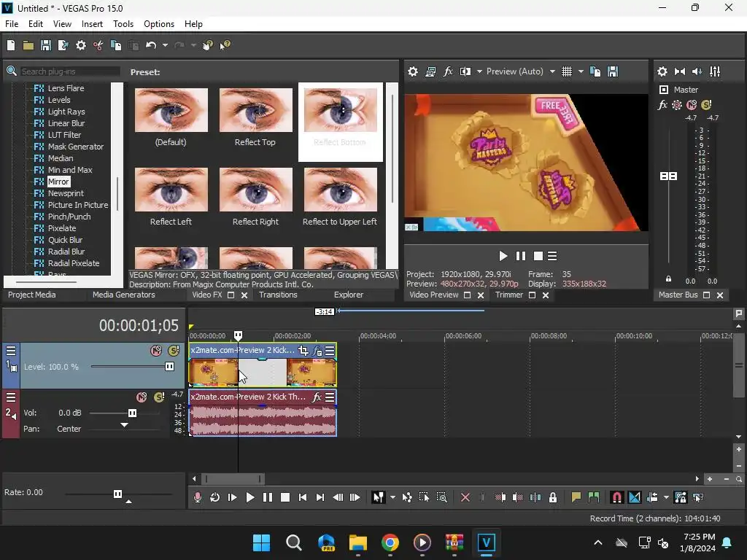Open Chrome from the Windows taskbar
The image size is (747, 560).
[x=390, y=542]
